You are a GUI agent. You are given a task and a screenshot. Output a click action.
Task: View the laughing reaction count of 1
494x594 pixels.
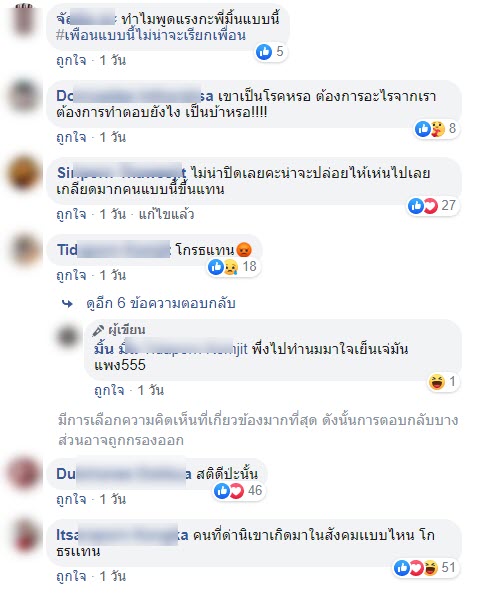pos(442,382)
